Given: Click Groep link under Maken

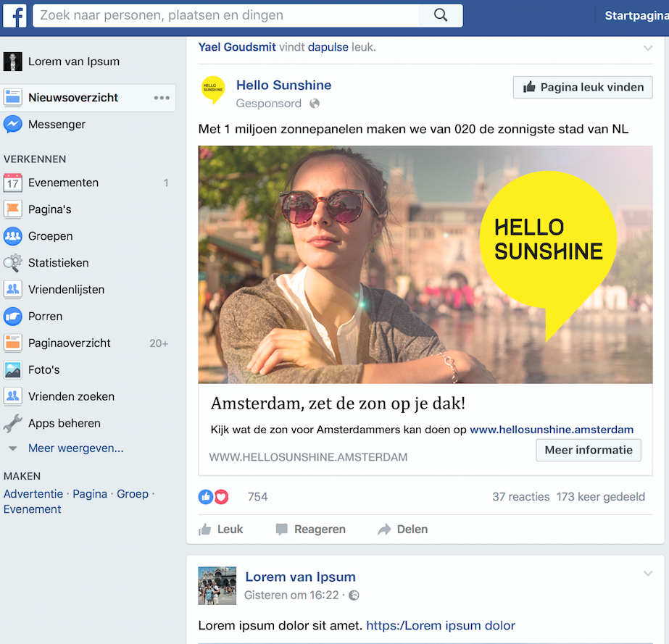Looking at the screenshot, I should [133, 494].
